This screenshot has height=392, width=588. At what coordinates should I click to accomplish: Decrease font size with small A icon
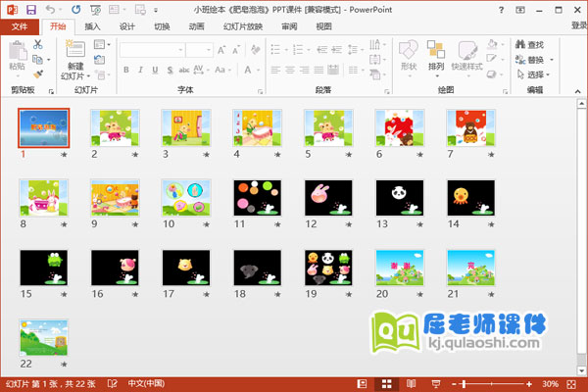point(236,50)
